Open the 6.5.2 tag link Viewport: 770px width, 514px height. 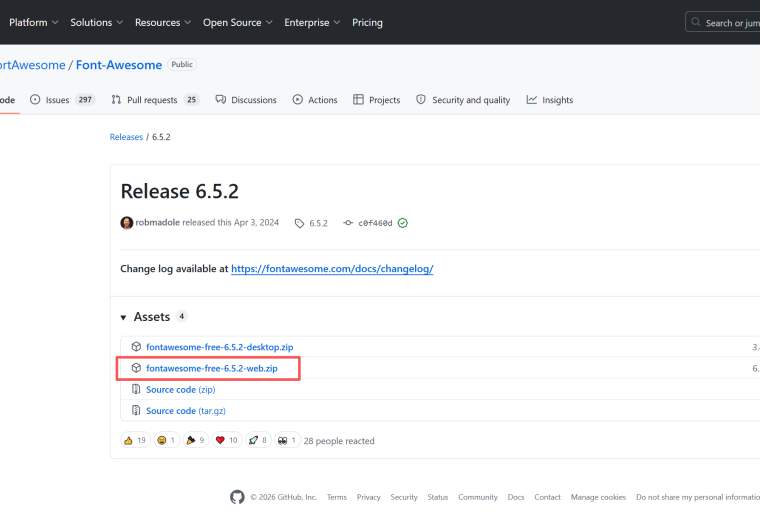pyautogui.click(x=318, y=223)
